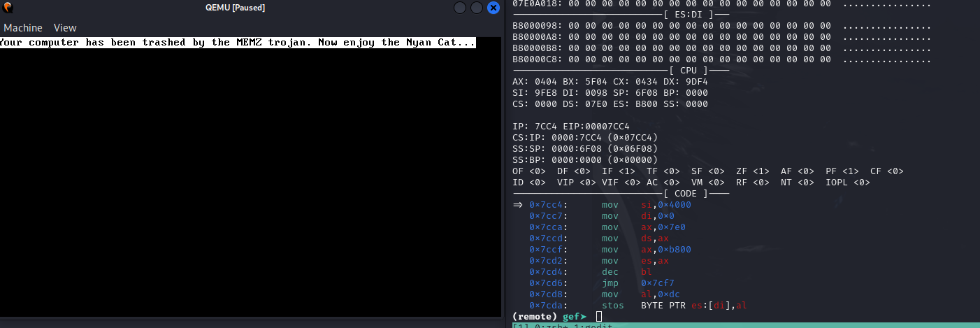Click the DX: 9DF4 register value
This screenshot has height=328, width=980.
tap(686, 82)
